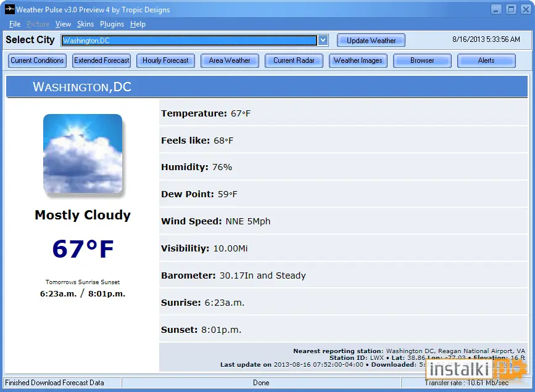Image resolution: width=535 pixels, height=392 pixels.
Task: Click the large 67°F temperature reading
Action: coord(83,249)
